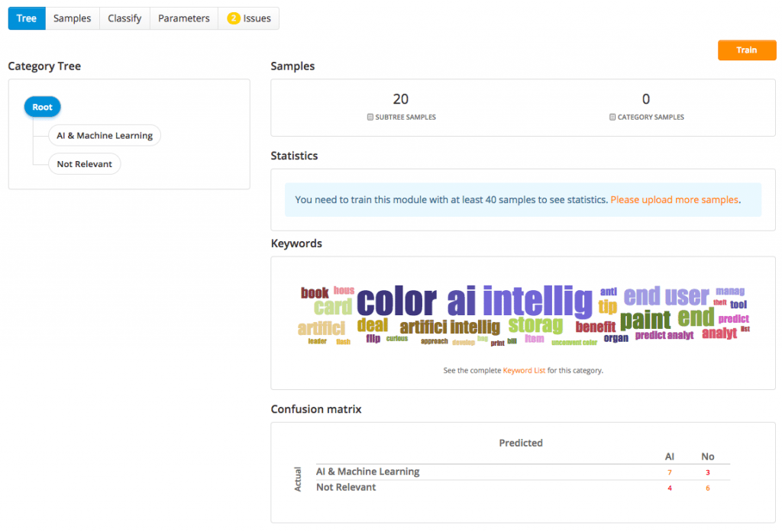Click the category samples count of 0
The image size is (782, 532).
point(645,99)
